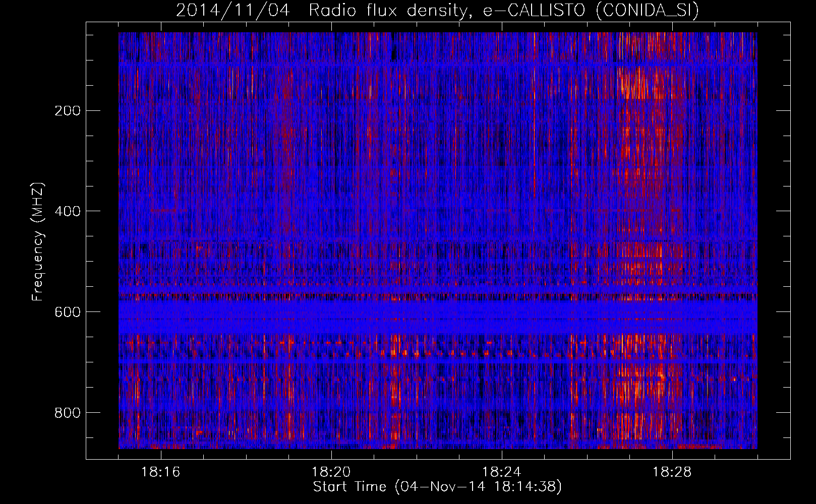Click the 'e-CALLISTO (CONIDA_SI)' title text

point(591,11)
